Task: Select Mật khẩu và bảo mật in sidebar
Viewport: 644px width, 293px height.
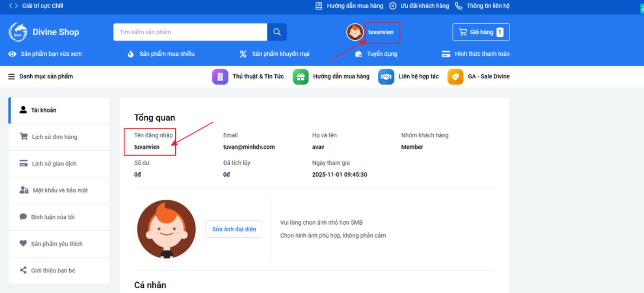Action: click(x=60, y=191)
